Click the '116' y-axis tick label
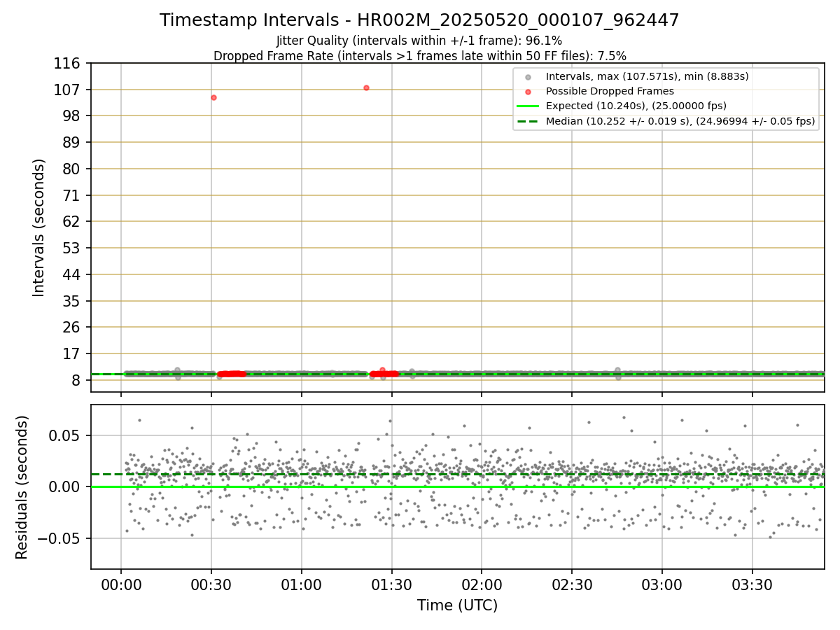 click(69, 64)
